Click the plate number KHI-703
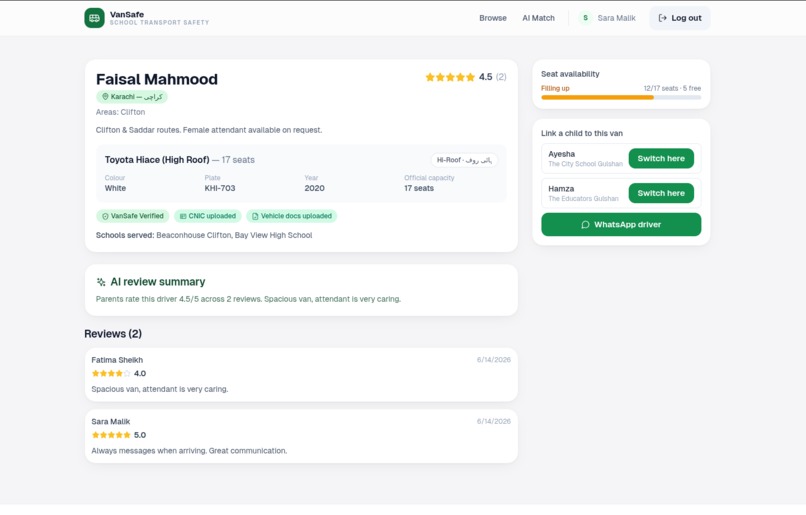 [220, 188]
